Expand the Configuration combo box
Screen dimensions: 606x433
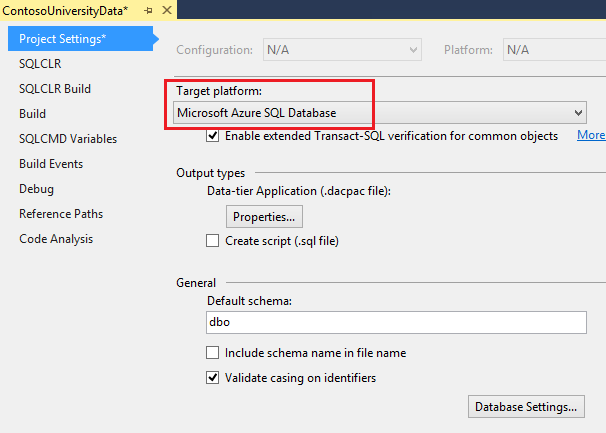click(413, 49)
